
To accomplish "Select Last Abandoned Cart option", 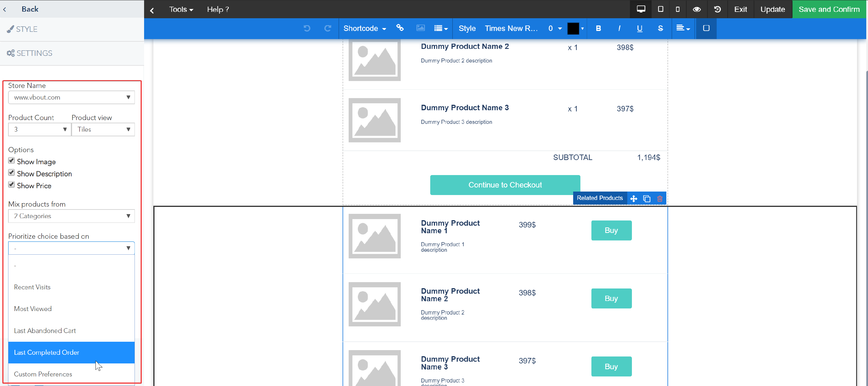I will pos(45,330).
